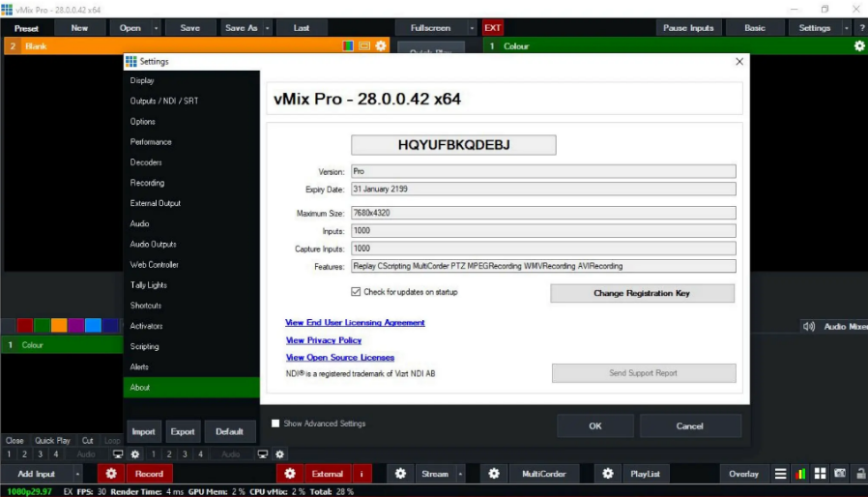Toggle the External output button

tap(327, 474)
